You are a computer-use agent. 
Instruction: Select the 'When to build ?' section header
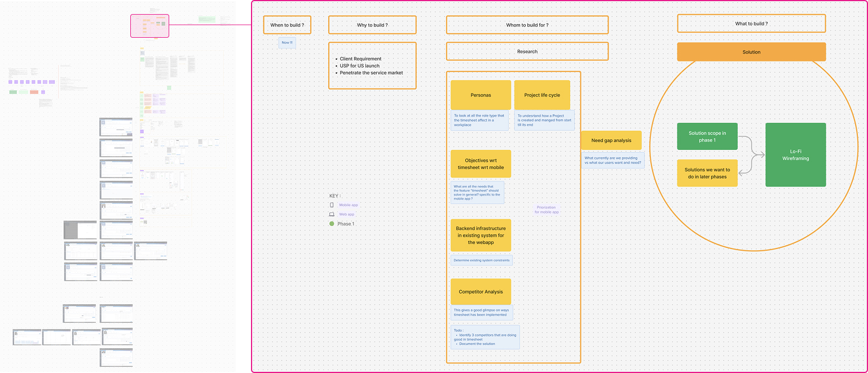pyautogui.click(x=287, y=25)
